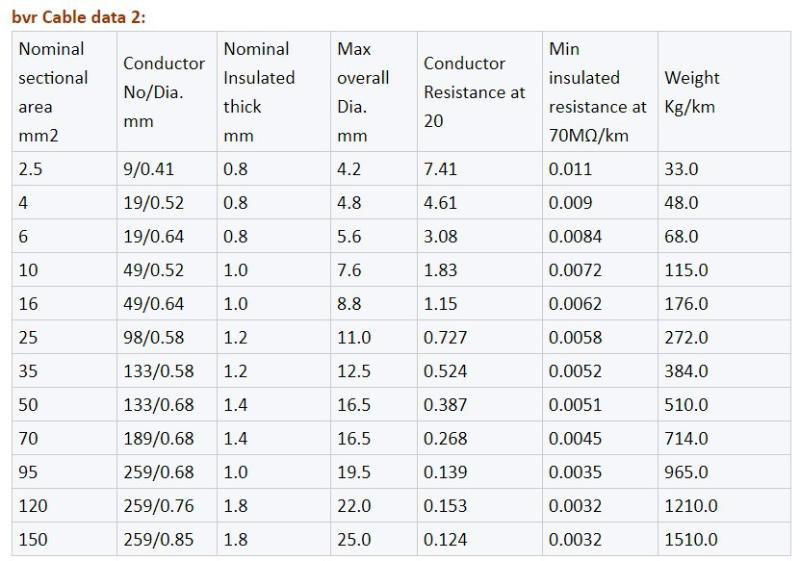Click the weight value 965.0
Viewport: 800px width, 561px height.
click(686, 472)
